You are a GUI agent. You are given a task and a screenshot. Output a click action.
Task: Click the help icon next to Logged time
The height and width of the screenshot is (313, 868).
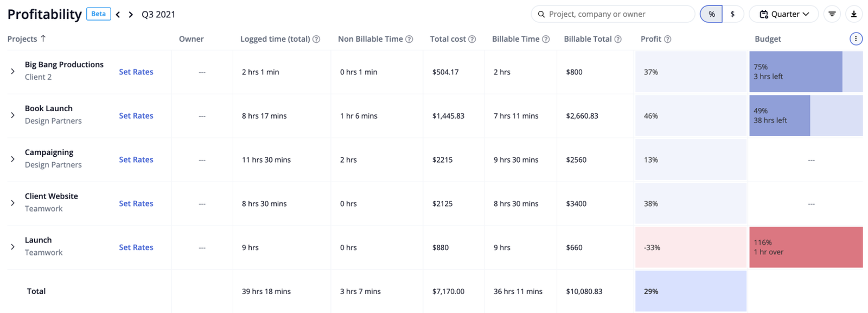pos(316,39)
